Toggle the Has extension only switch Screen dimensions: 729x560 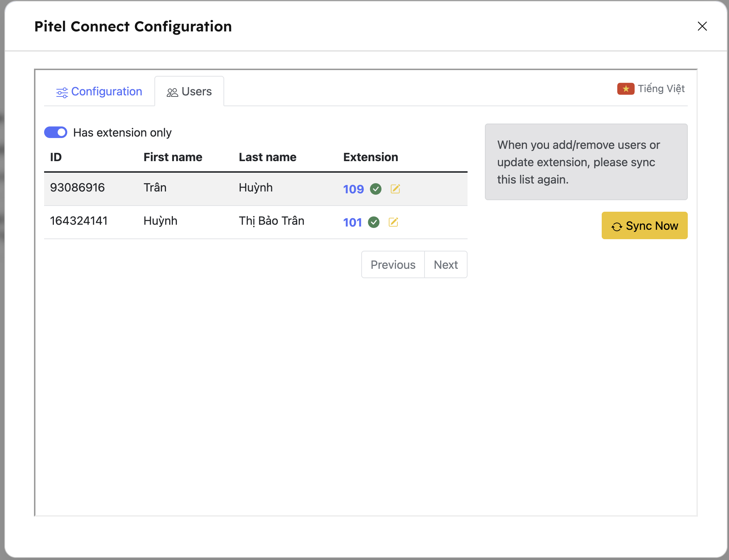coord(56,132)
